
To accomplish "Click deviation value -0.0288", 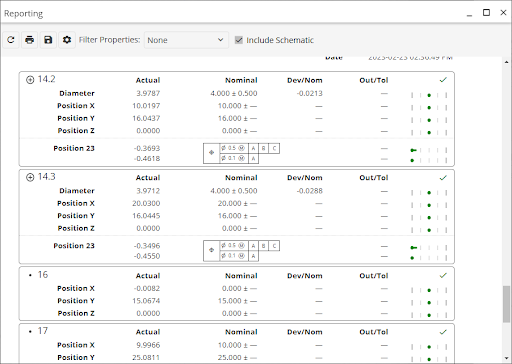I will click(x=310, y=191).
